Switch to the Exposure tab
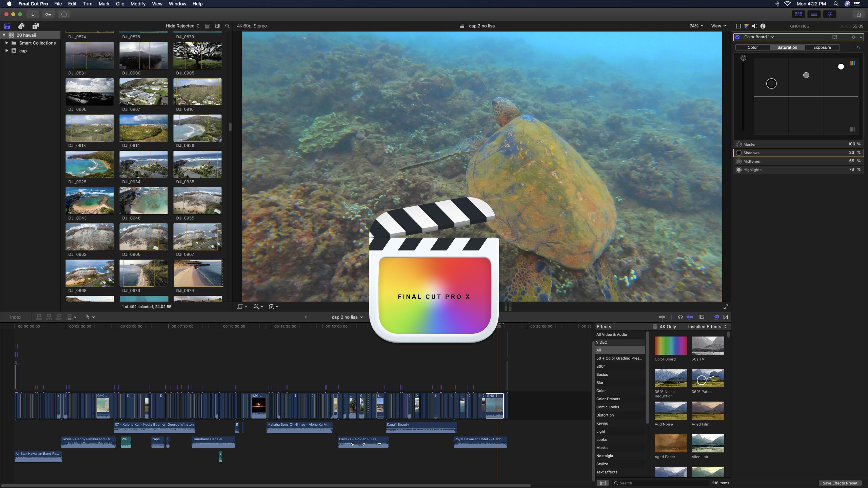 point(822,47)
